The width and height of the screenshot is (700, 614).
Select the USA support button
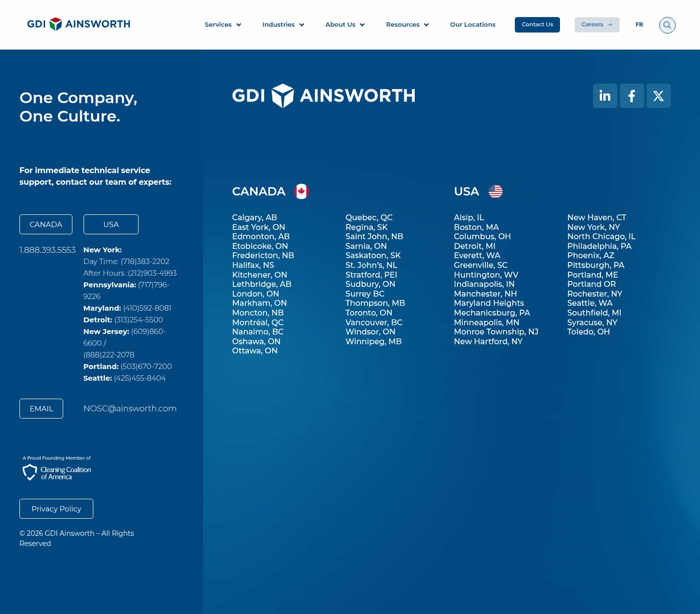[111, 224]
